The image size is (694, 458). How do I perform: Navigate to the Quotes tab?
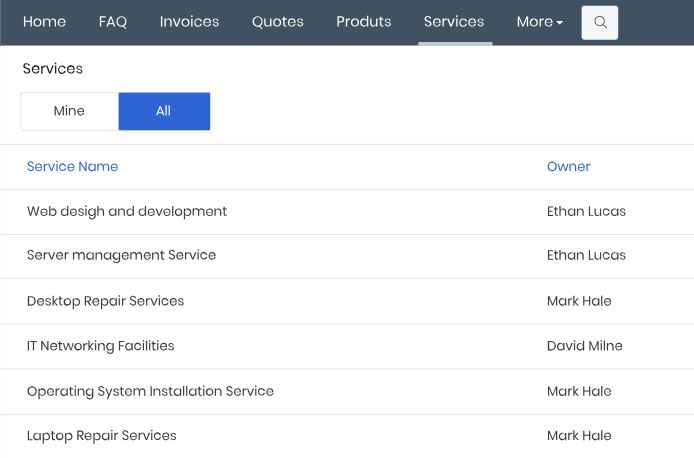tap(278, 22)
